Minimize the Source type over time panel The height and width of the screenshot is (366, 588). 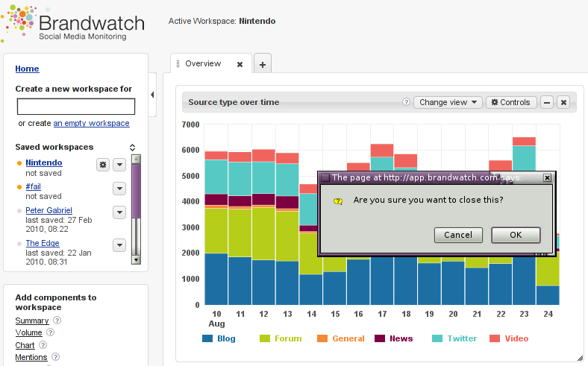(x=547, y=102)
